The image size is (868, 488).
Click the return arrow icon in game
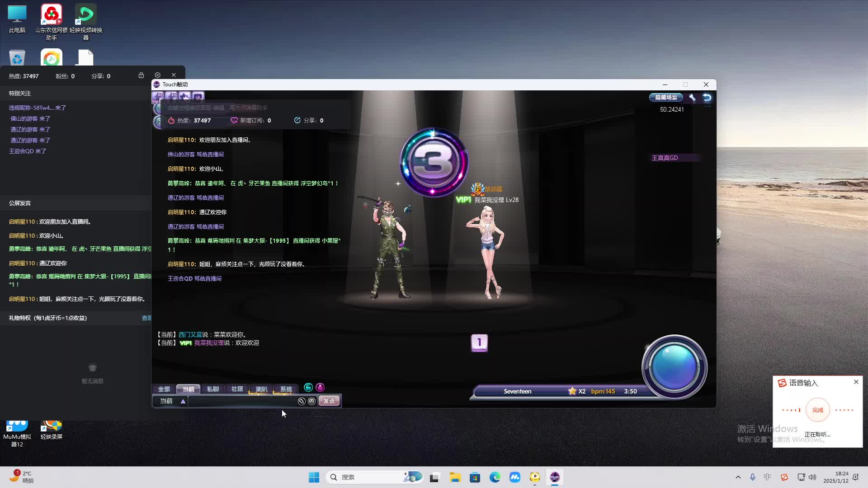click(707, 98)
